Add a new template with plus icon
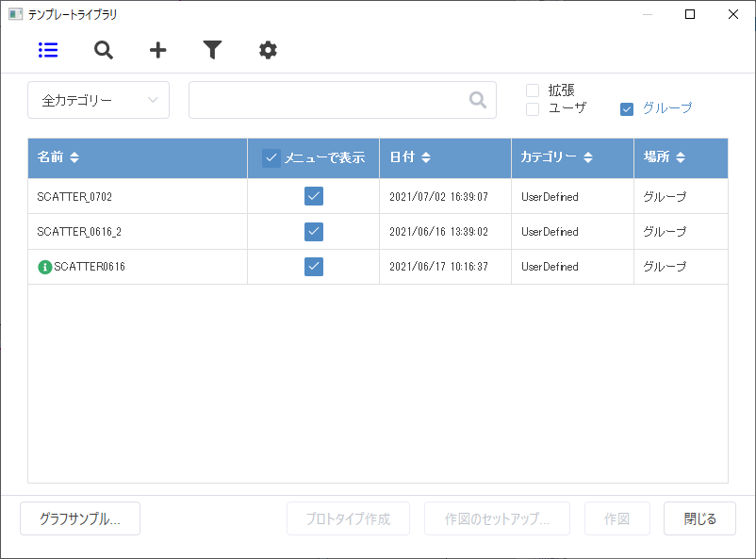 pos(157,50)
